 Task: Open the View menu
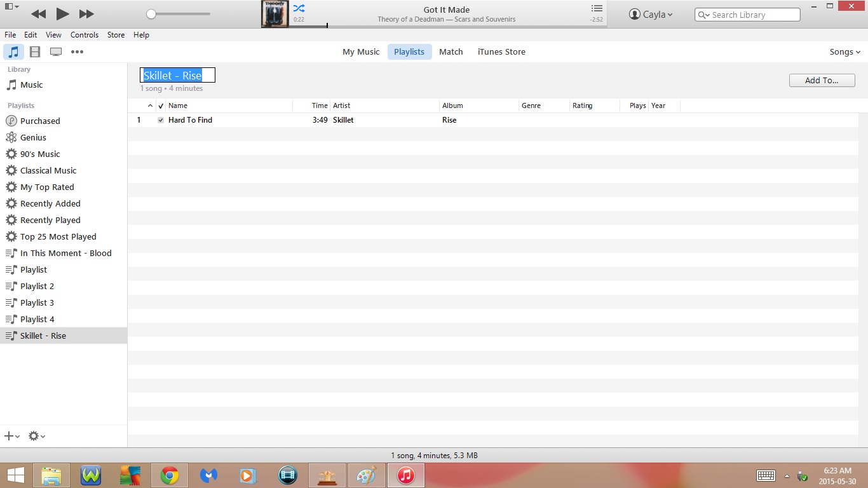point(53,35)
